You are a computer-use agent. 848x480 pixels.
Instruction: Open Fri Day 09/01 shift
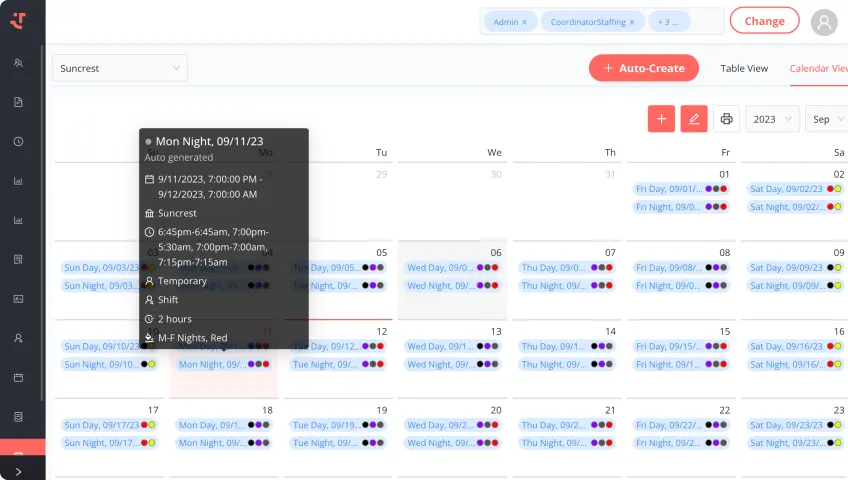(x=681, y=189)
